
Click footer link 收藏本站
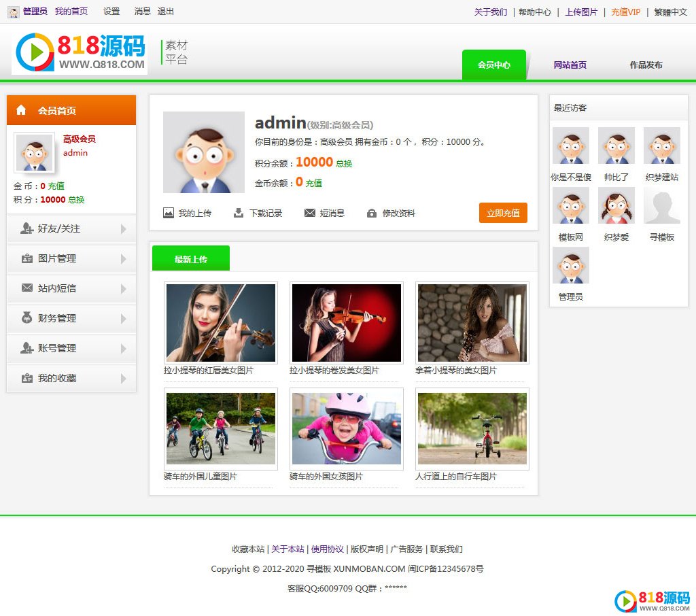pos(248,549)
